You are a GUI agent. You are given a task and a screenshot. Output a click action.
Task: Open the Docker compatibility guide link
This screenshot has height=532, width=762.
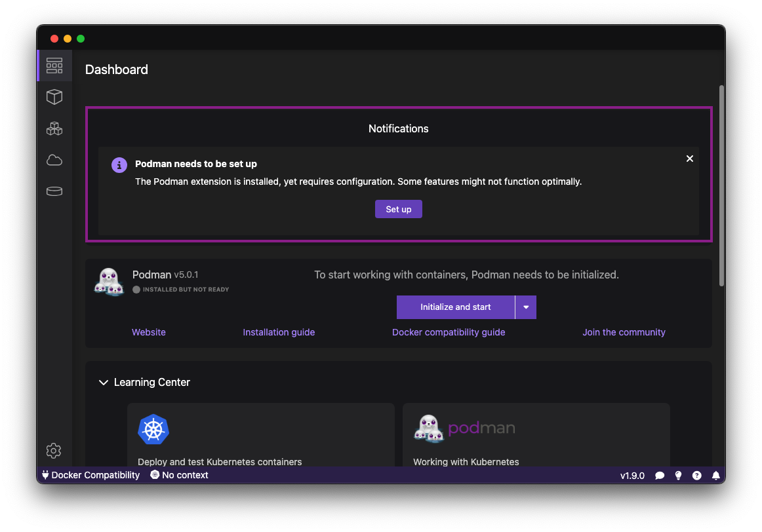(x=449, y=332)
